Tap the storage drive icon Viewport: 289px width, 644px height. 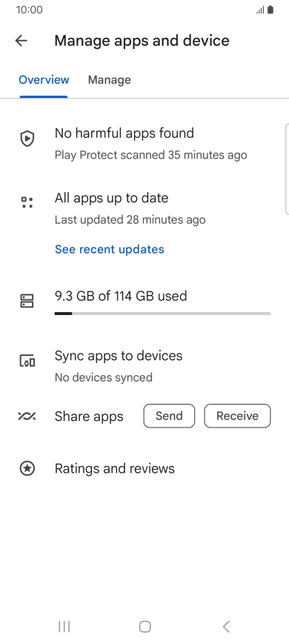pos(27,301)
